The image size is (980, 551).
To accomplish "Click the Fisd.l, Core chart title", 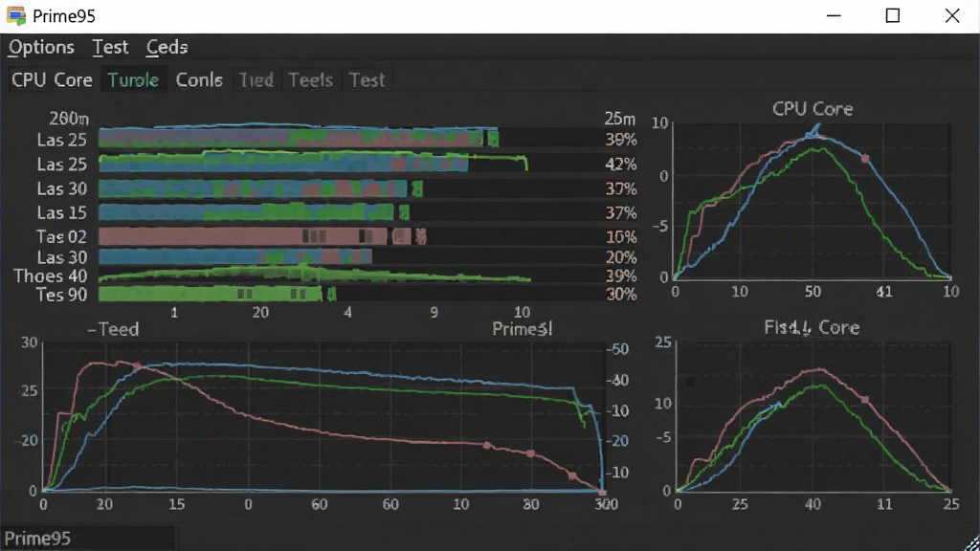I will coord(812,328).
